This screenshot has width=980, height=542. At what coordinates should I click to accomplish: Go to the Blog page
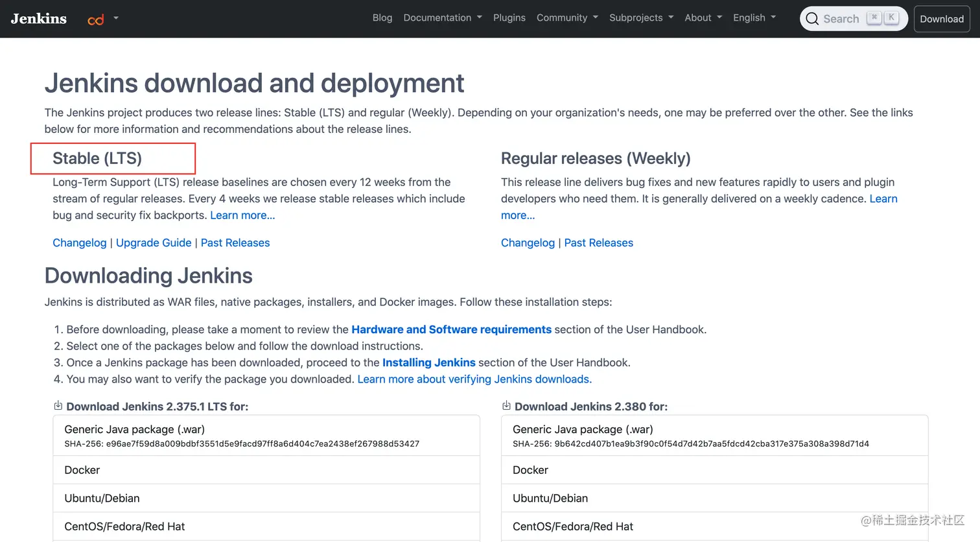click(382, 18)
